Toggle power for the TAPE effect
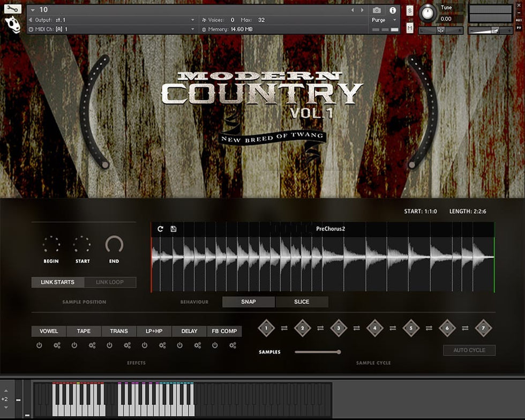Image resolution: width=525 pixels, height=420 pixels. 74,346
